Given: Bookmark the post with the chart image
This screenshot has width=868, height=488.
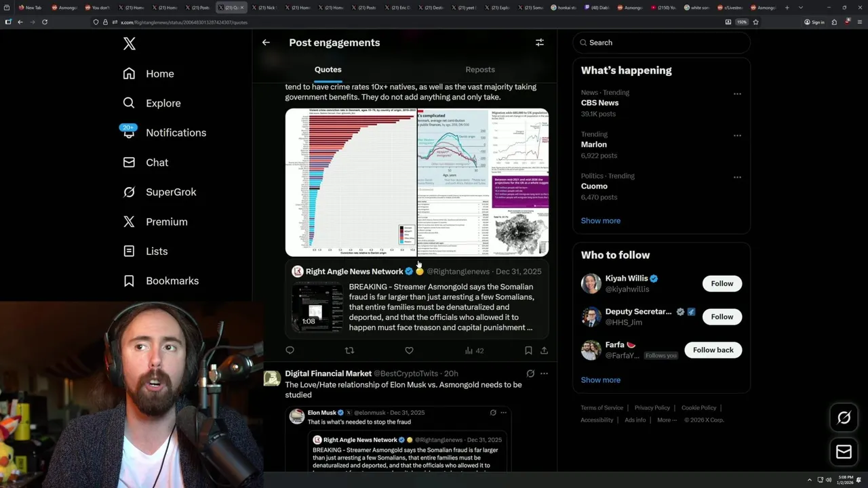Looking at the screenshot, I should (528, 350).
